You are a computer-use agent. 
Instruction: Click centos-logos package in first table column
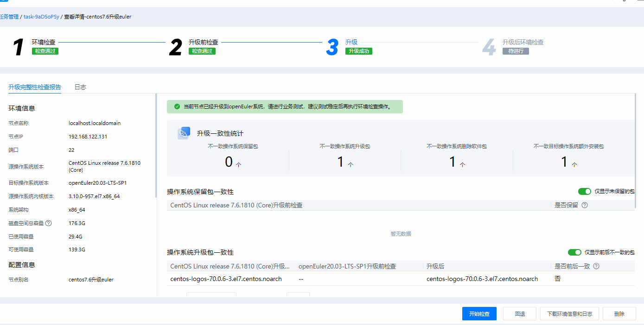226,279
